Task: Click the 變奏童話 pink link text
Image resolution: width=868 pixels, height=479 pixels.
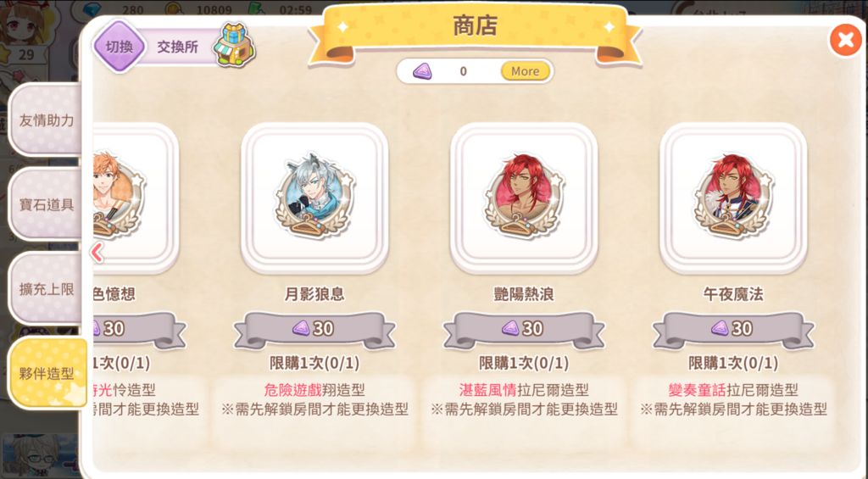Action: pos(697,390)
